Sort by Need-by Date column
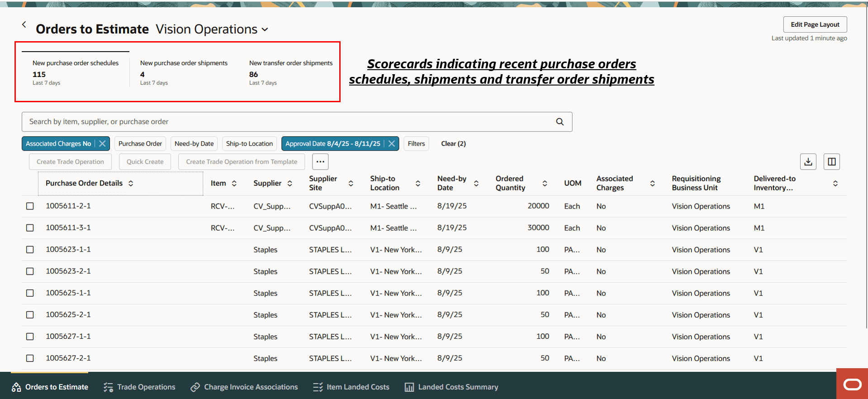 pos(476,183)
